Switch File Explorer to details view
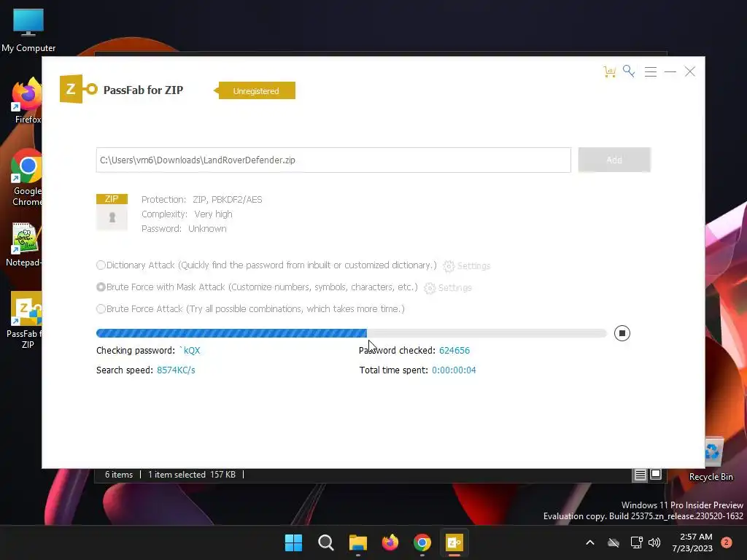This screenshot has width=747, height=560. 640,475
